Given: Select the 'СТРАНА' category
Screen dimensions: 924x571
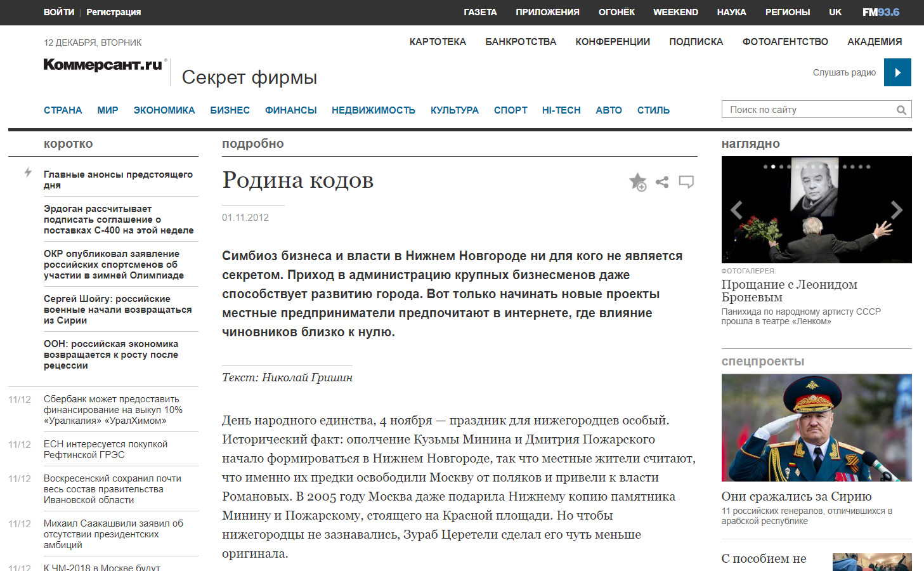Looking at the screenshot, I should coord(63,110).
